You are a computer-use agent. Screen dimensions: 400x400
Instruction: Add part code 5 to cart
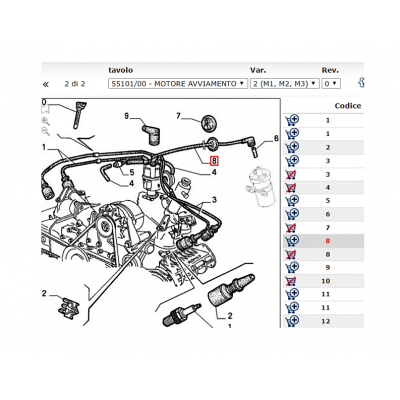pos(292,200)
